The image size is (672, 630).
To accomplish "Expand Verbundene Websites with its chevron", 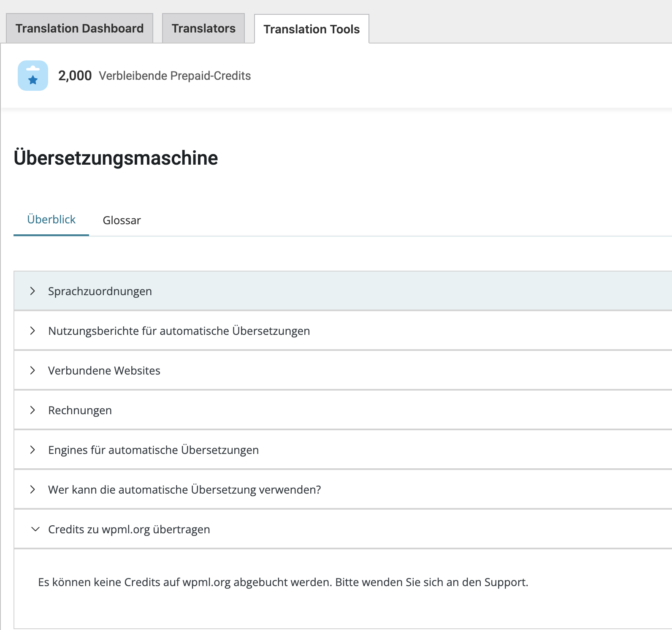I will [x=33, y=370].
